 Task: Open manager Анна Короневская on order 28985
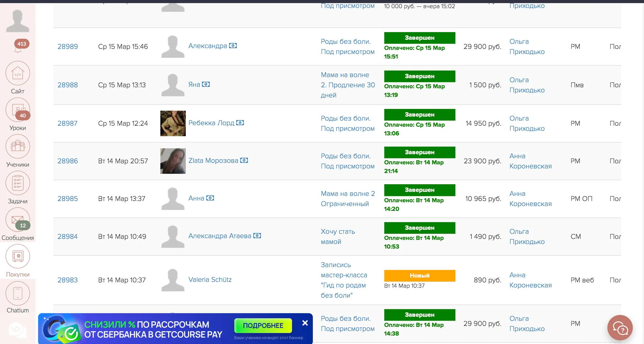pyautogui.click(x=530, y=199)
